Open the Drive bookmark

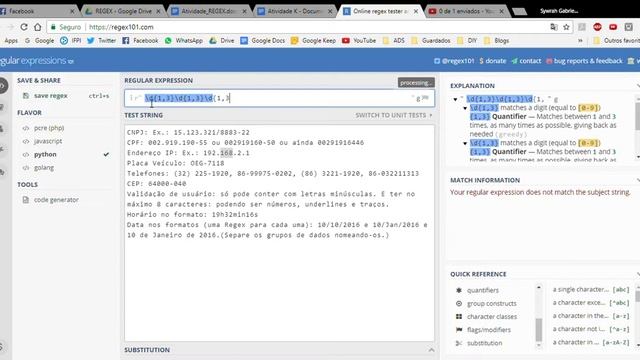(222, 40)
